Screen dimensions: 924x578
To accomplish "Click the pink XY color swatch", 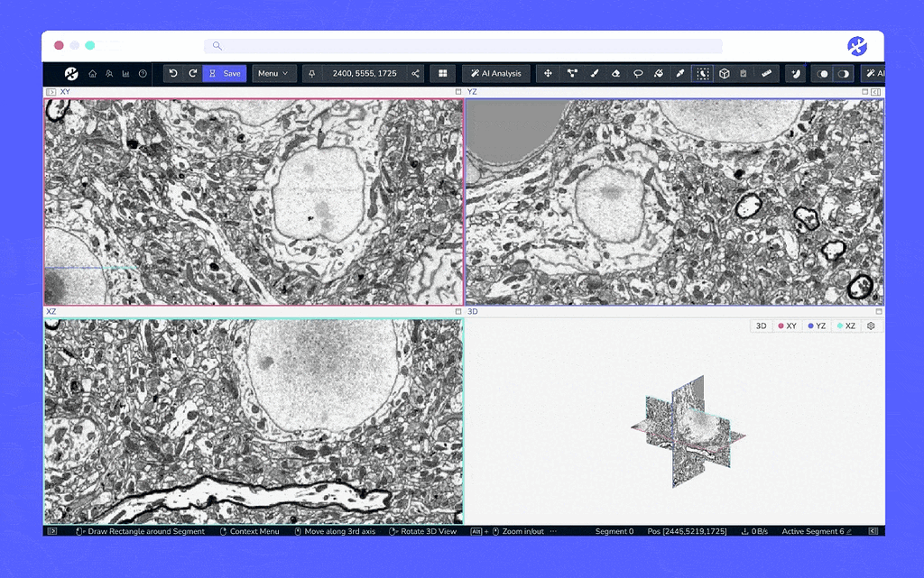I will [x=781, y=325].
